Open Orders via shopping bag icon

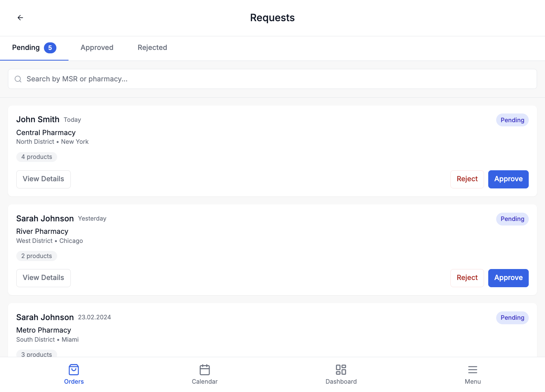tap(74, 369)
